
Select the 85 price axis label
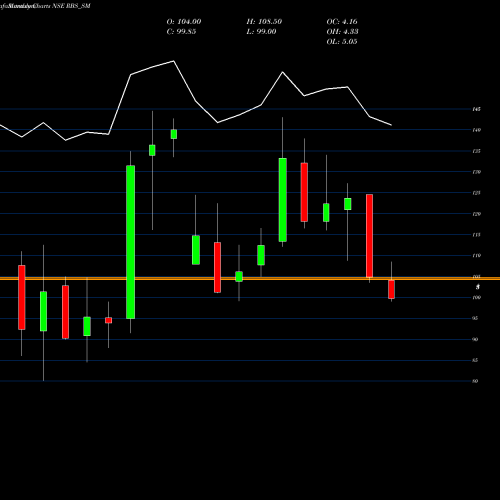click(x=475, y=360)
